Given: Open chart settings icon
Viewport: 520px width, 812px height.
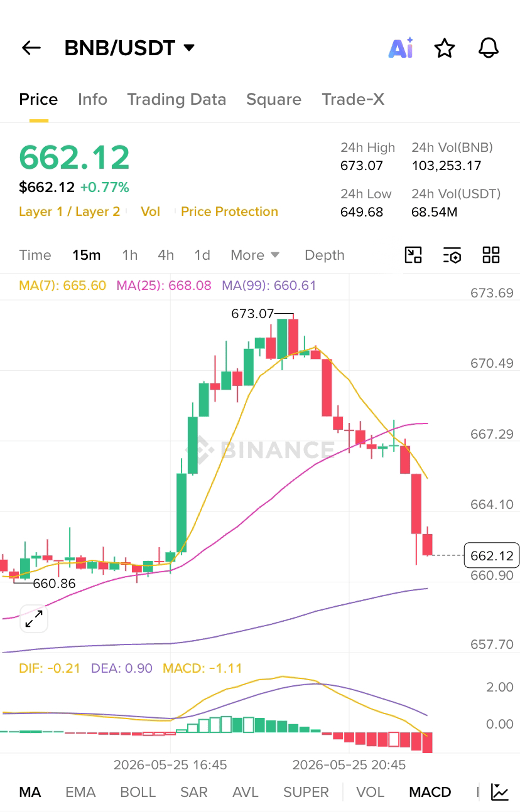Looking at the screenshot, I should [x=452, y=255].
